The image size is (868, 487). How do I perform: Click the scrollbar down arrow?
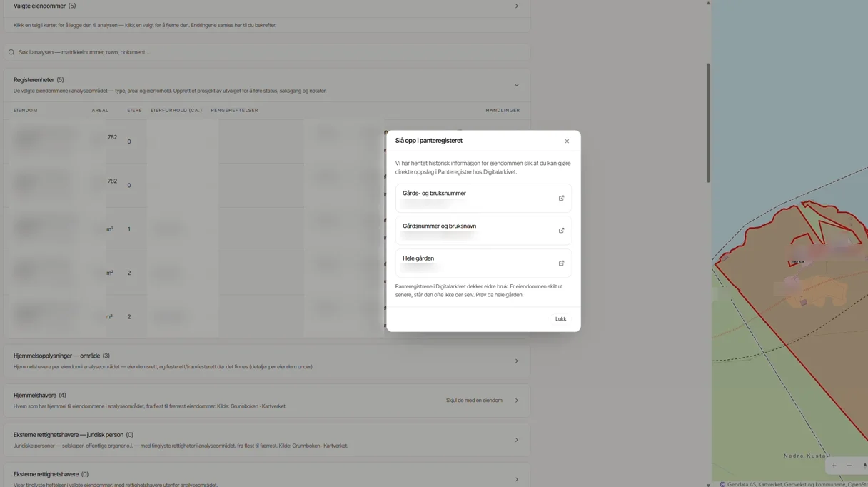coord(708,484)
